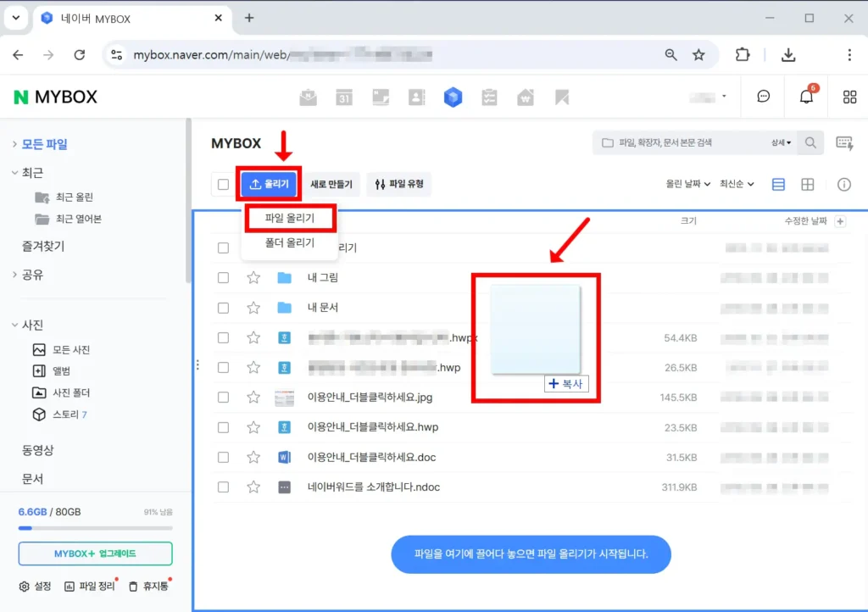Check 네이버워드를 소개합니다.ndoc checkbox

click(223, 487)
